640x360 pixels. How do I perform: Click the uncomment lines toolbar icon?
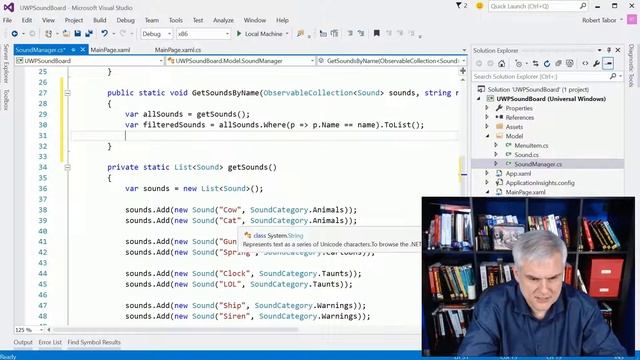pos(361,33)
